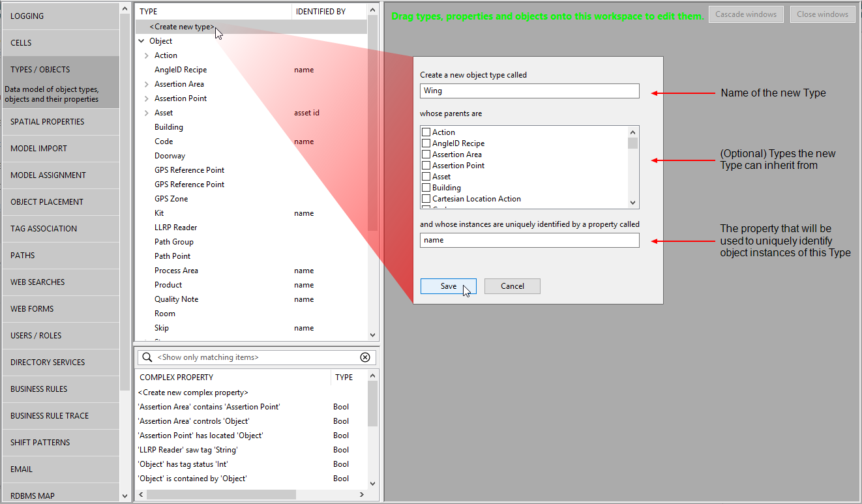Save the new Wing type
This screenshot has height=504, width=862.
coord(448,286)
